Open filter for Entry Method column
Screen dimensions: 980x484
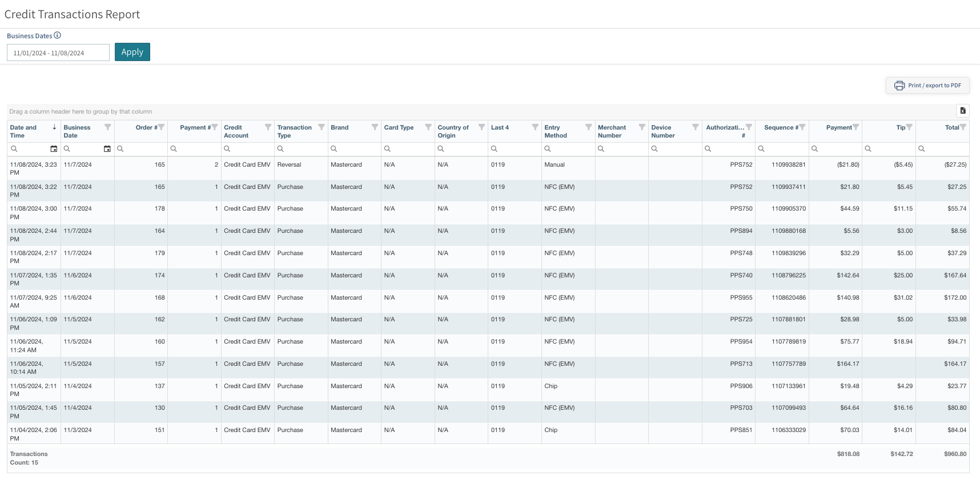tap(588, 127)
